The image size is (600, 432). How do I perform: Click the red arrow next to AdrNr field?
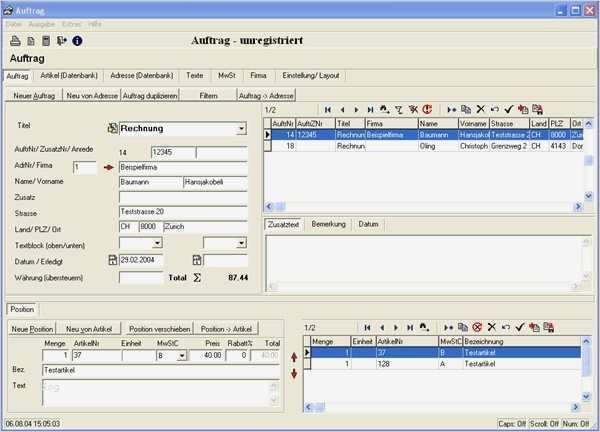pyautogui.click(x=109, y=167)
